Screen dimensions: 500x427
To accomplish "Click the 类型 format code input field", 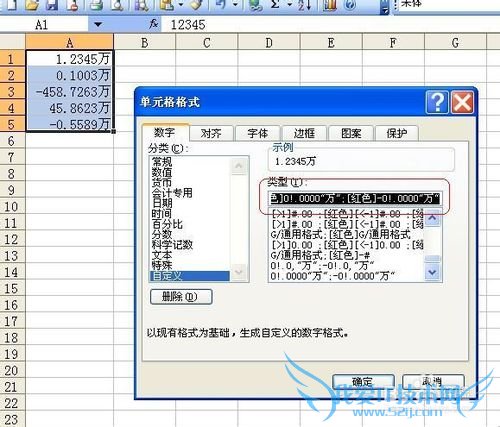I will (x=355, y=199).
